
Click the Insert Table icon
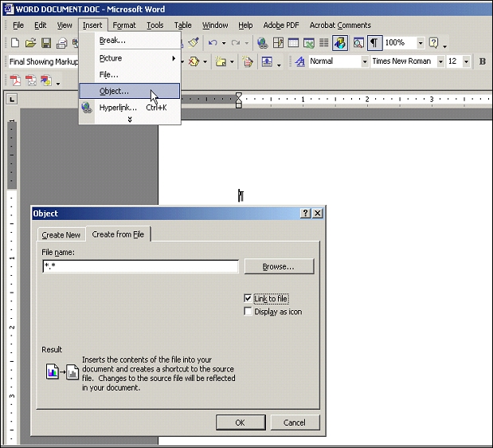(x=293, y=43)
